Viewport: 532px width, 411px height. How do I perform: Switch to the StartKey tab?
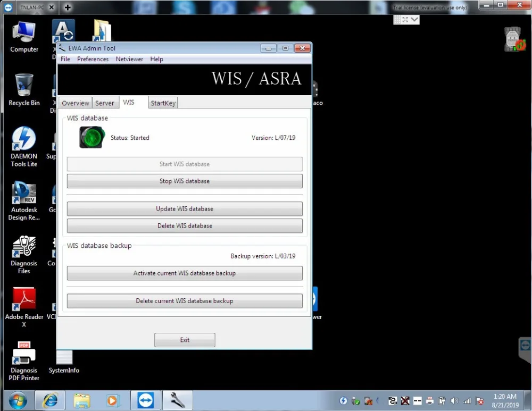[163, 103]
